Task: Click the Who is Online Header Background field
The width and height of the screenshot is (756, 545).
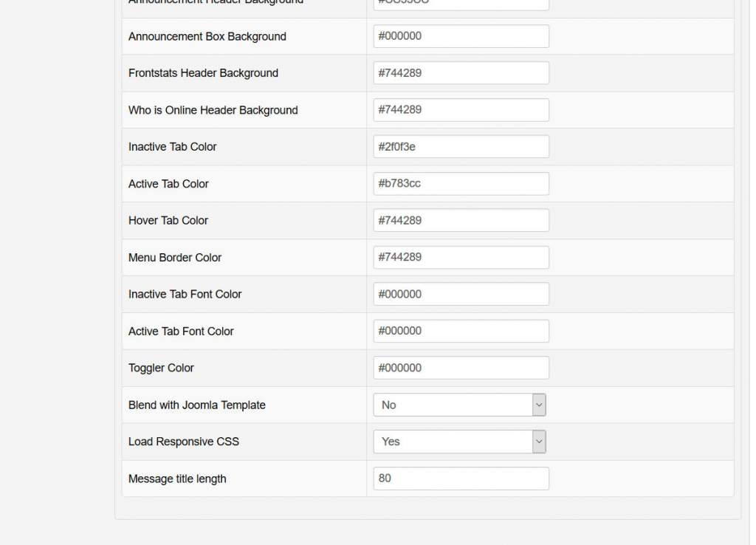Action: (461, 110)
